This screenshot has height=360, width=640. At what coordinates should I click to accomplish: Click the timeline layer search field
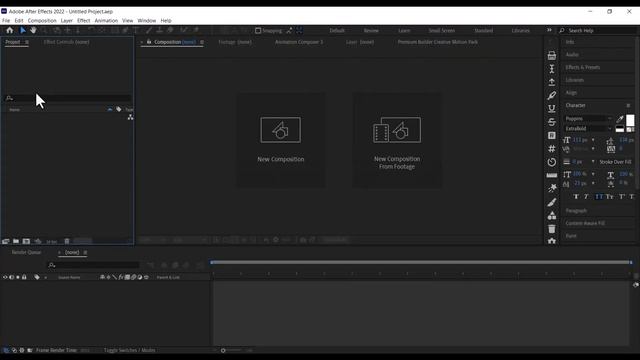click(x=93, y=265)
